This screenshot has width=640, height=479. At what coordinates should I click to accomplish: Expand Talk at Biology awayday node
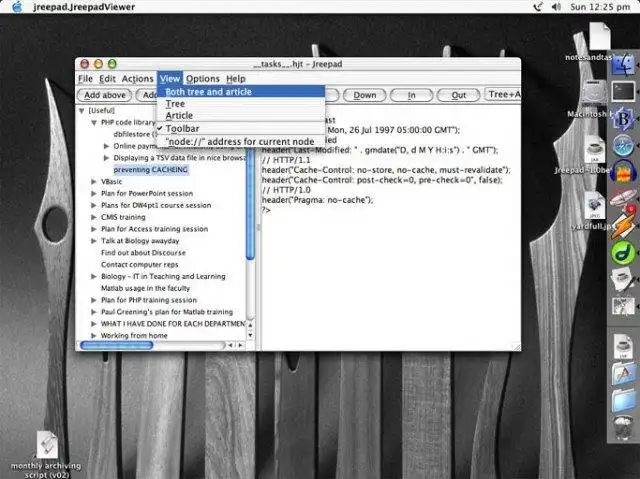(93, 241)
